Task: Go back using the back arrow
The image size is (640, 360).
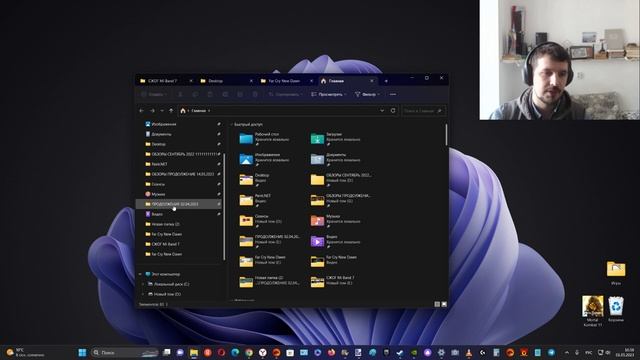Action: click(142, 111)
